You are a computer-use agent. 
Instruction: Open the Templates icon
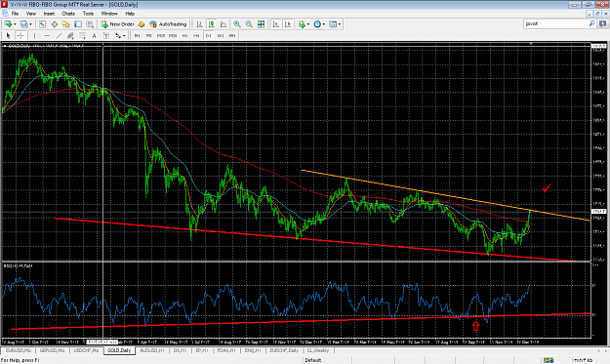(x=333, y=24)
